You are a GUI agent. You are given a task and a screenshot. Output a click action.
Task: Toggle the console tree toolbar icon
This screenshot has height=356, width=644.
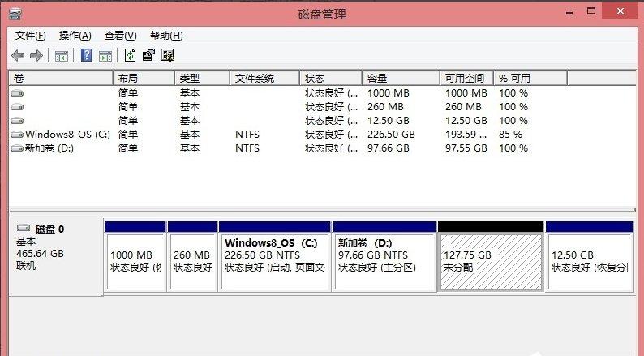click(x=62, y=55)
